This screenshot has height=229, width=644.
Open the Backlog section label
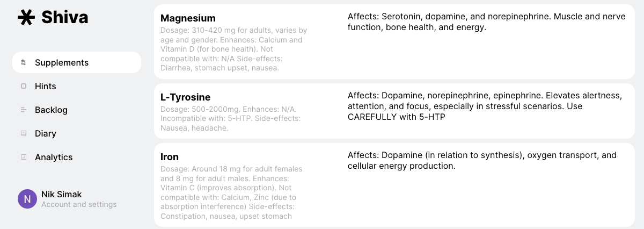click(x=51, y=110)
